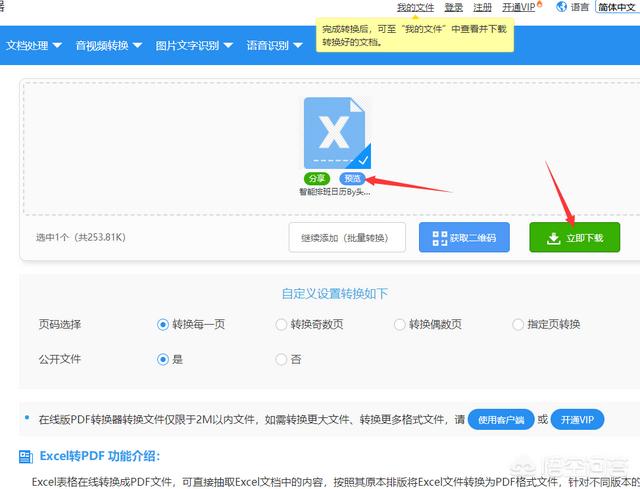Expand the 音视频转换 menu
The height and width of the screenshot is (489, 640).
[x=109, y=45]
